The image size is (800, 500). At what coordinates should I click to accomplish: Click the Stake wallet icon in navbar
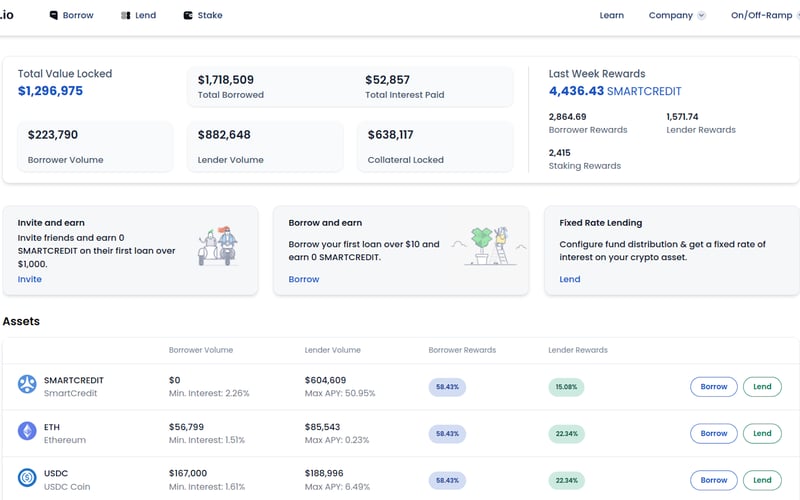[x=188, y=15]
